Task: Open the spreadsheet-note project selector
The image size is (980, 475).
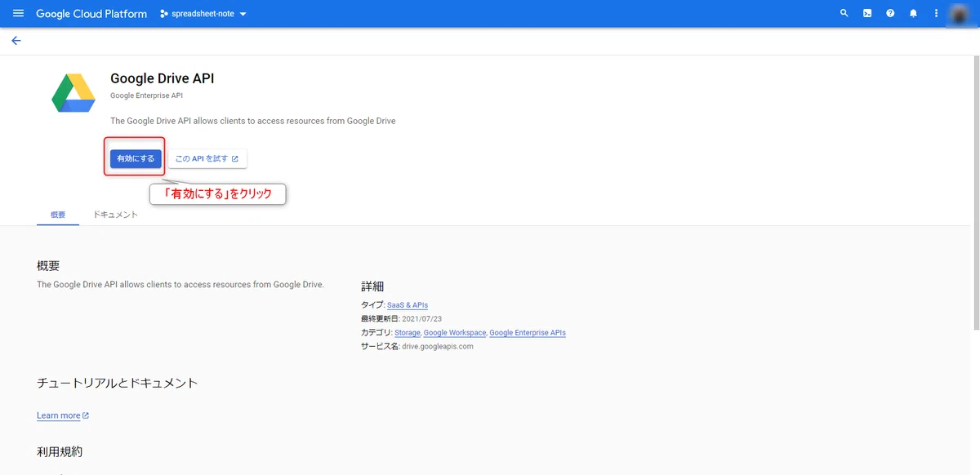Action: click(203, 14)
